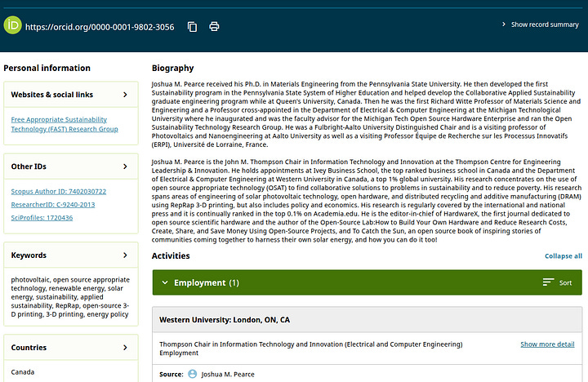Click the ORCID URL text

click(100, 27)
